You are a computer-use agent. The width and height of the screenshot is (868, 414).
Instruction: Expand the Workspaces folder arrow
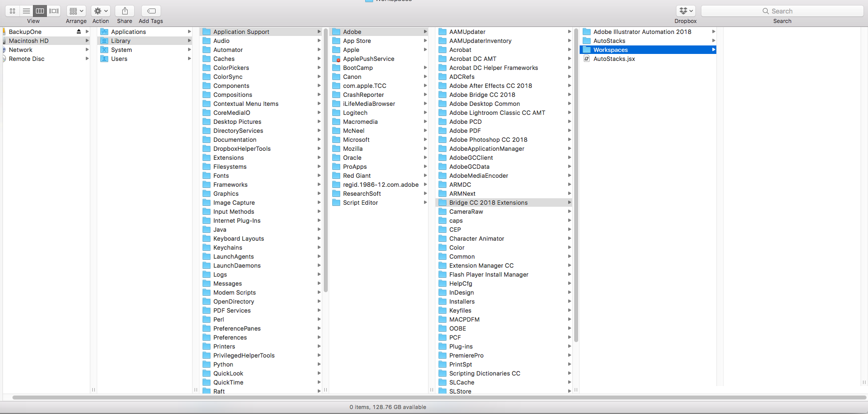[x=714, y=50]
